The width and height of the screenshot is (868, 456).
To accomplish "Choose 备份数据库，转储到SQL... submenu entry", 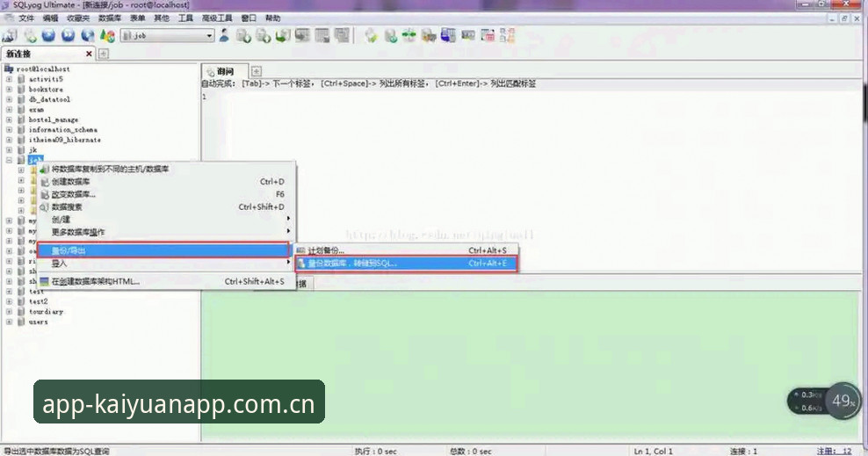I will pos(406,264).
